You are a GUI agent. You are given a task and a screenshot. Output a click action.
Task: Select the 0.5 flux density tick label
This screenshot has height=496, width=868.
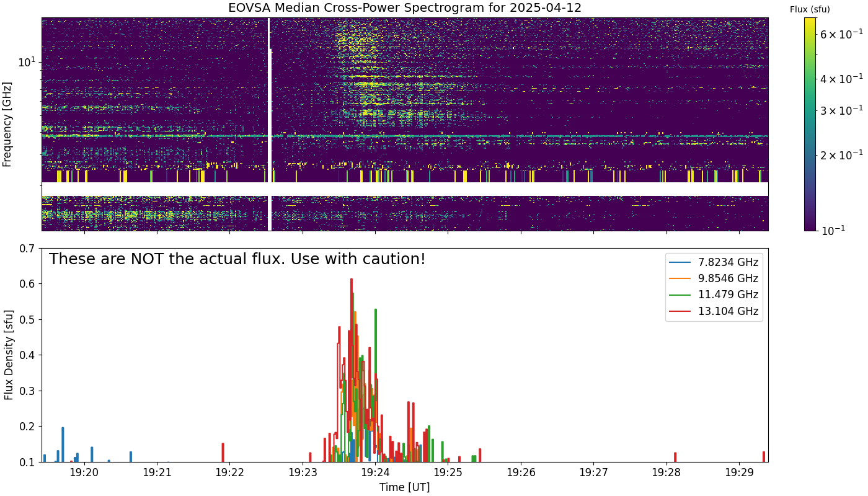(26, 320)
